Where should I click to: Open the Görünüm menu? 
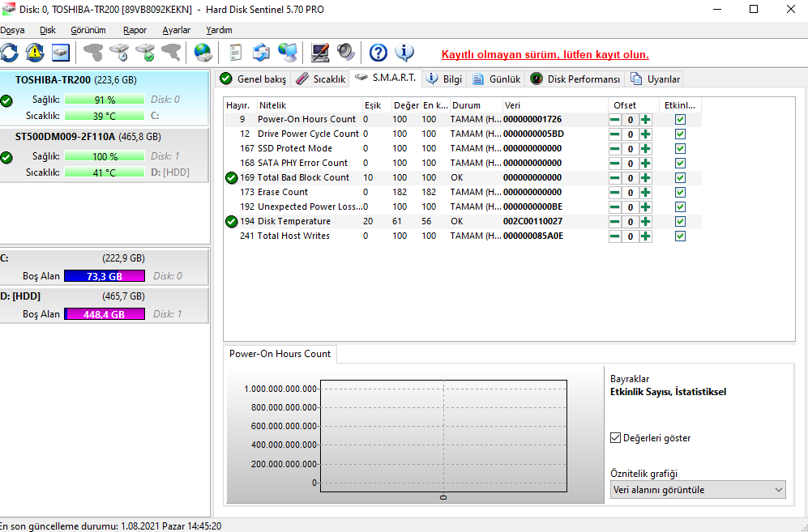click(88, 31)
